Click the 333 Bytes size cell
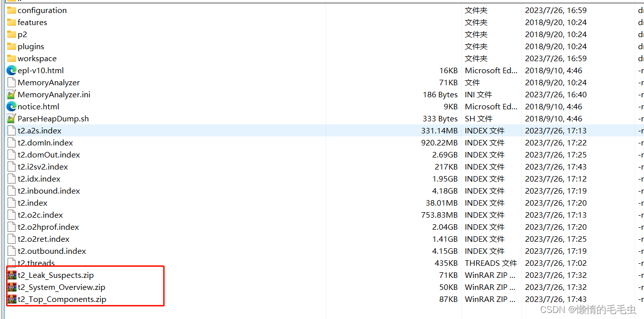 tap(440, 118)
